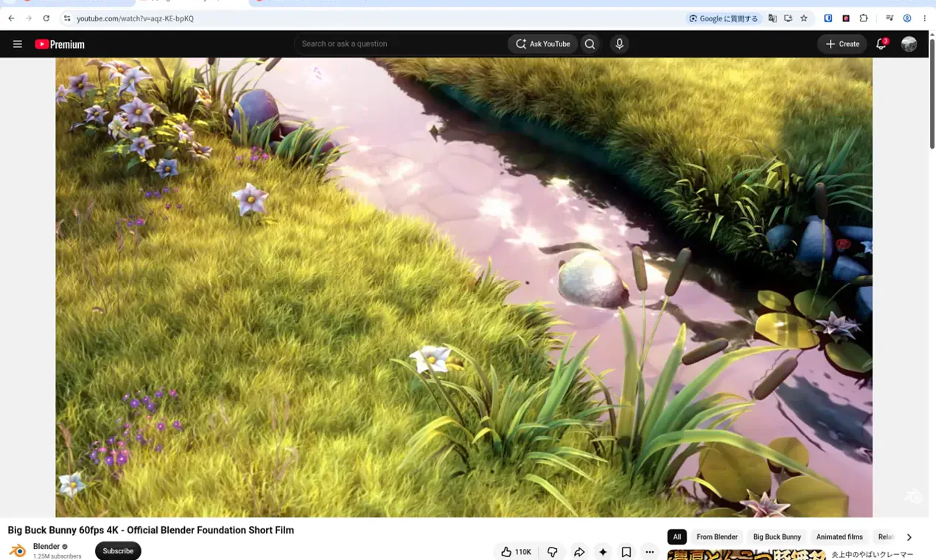Focus the Search or ask a question field

(x=400, y=44)
